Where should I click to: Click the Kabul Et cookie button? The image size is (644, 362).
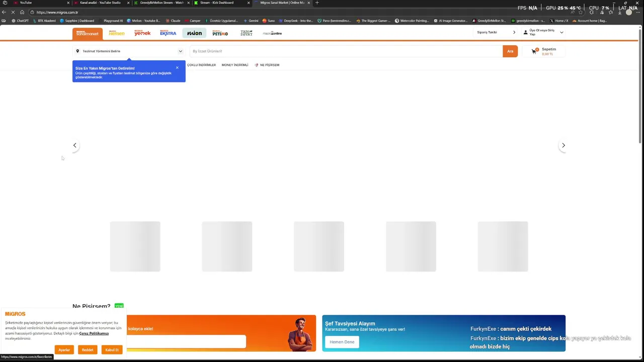pyautogui.click(x=112, y=349)
